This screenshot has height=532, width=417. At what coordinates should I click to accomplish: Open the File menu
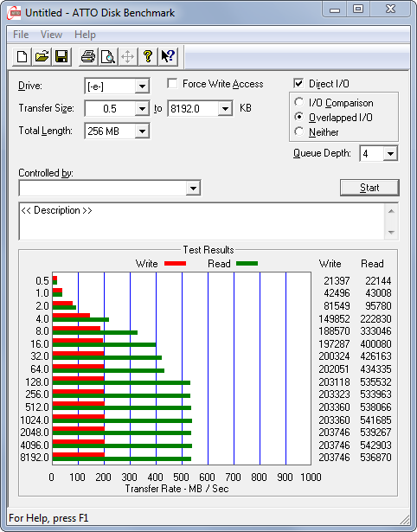[x=21, y=35]
